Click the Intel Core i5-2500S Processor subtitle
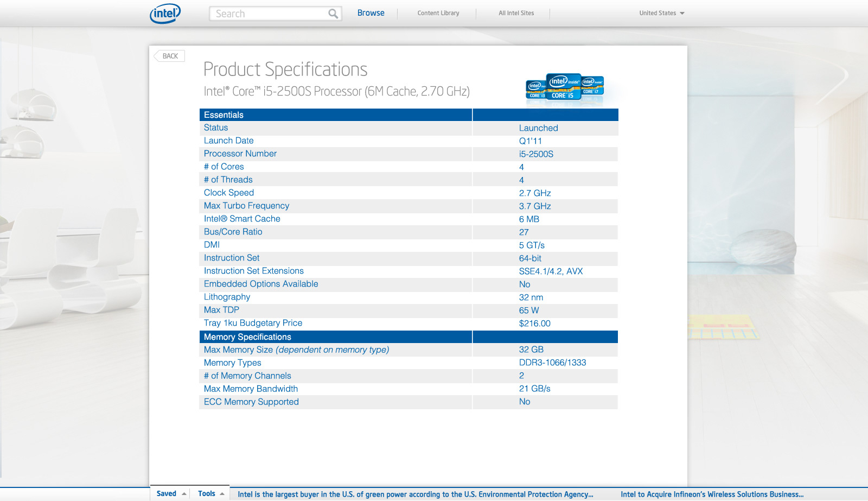The image size is (868, 501). tap(337, 91)
